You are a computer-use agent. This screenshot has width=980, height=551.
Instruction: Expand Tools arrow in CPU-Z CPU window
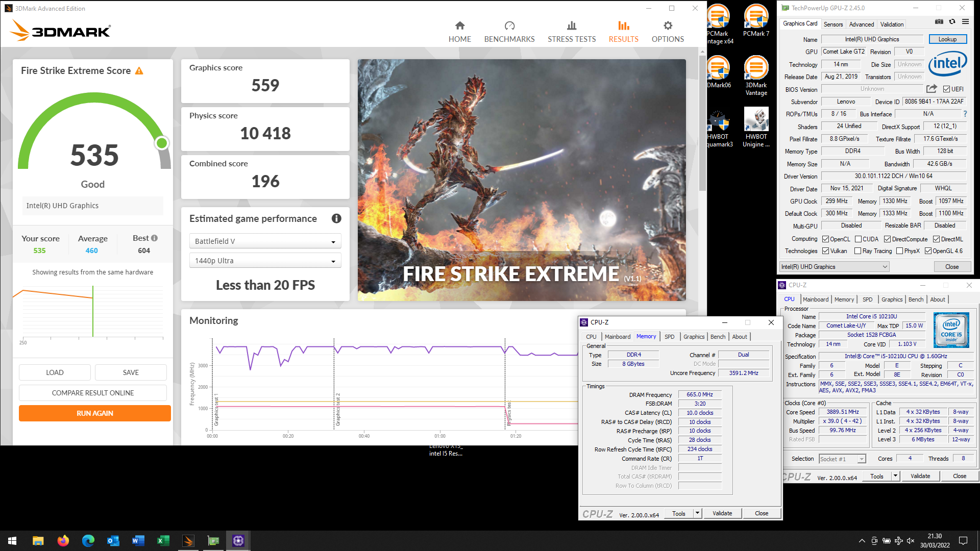pos(895,475)
